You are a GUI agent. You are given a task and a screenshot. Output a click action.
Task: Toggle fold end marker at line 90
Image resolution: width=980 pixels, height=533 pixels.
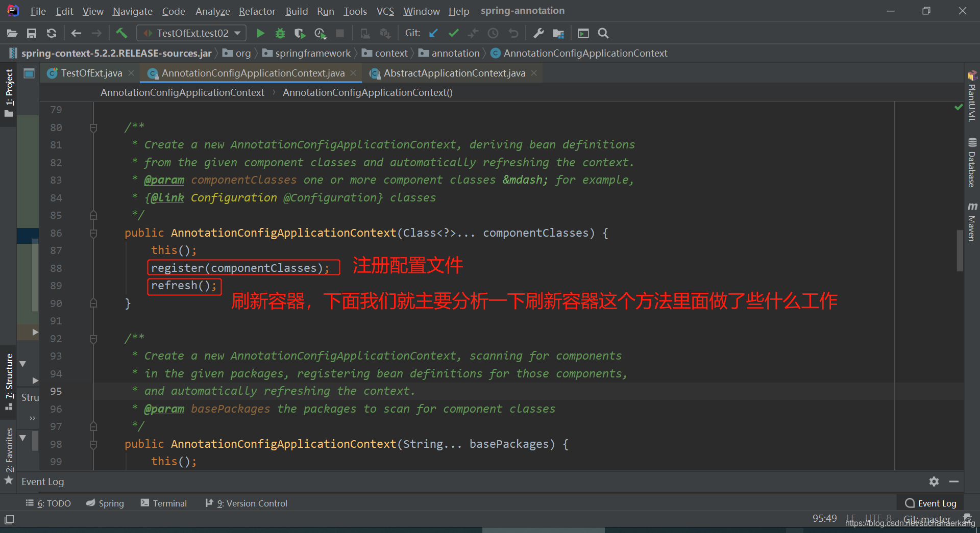(x=93, y=303)
